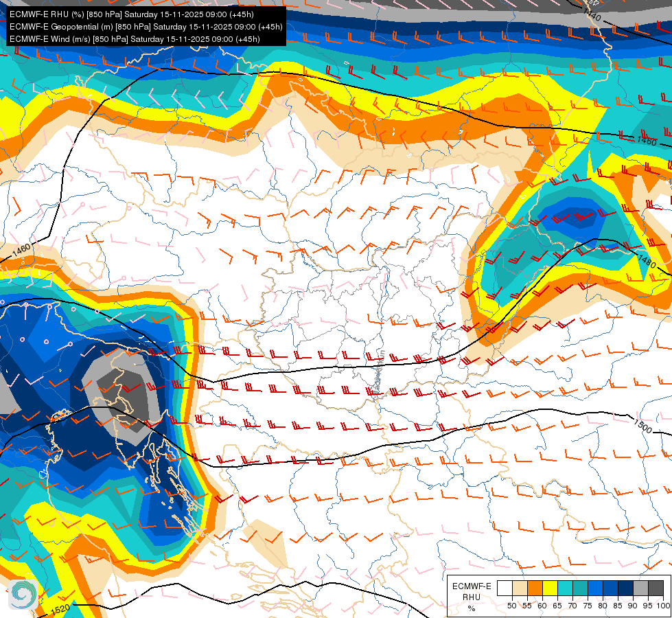Pick the beige 50-55 legend swatch

coord(520,588)
